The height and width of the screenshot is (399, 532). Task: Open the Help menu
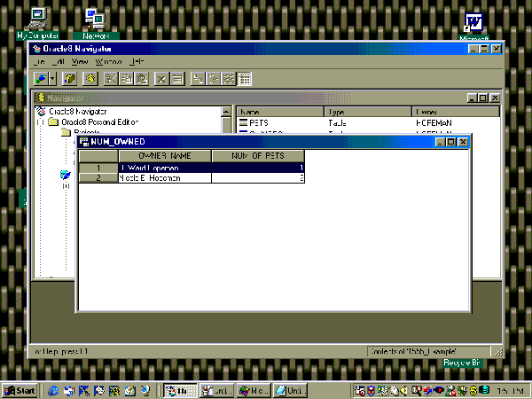[137, 61]
